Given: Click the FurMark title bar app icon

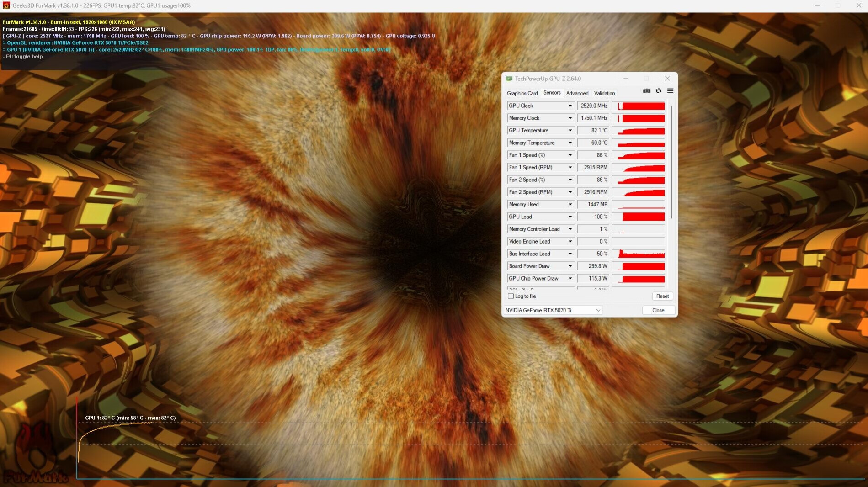Looking at the screenshot, I should click(6, 5).
